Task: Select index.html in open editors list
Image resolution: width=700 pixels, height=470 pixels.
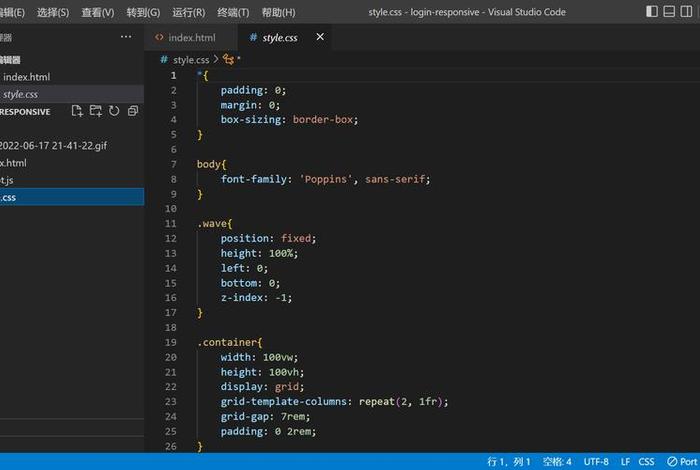Action: [71, 77]
